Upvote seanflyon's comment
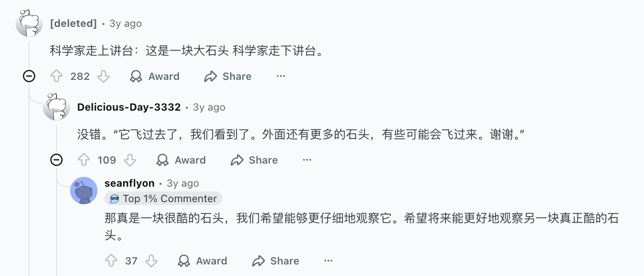The image size is (644, 276). pyautogui.click(x=111, y=261)
